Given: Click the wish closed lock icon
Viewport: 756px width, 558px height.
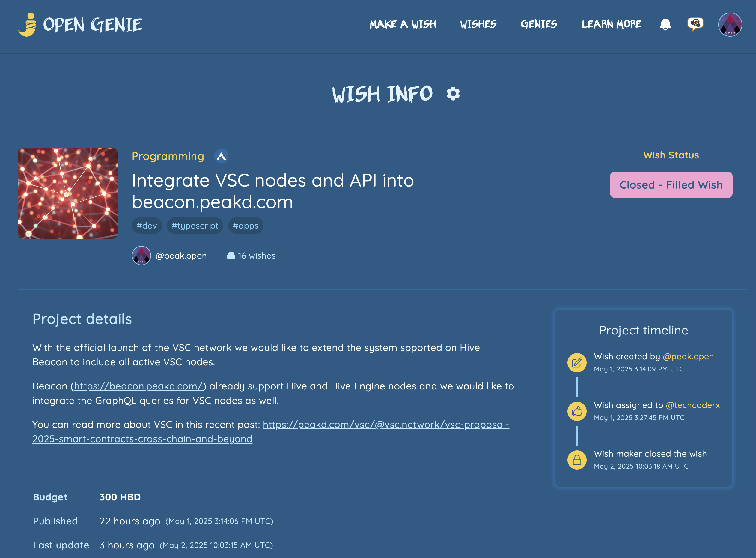Looking at the screenshot, I should pos(577,460).
